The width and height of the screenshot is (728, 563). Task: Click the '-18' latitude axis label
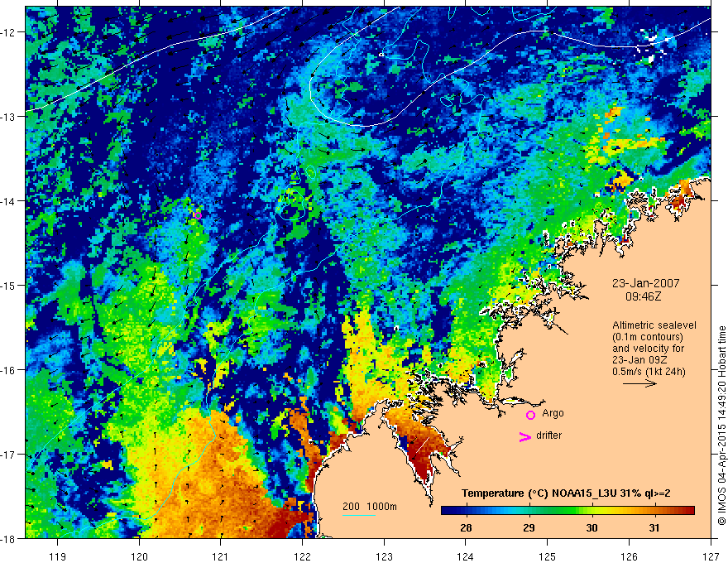pos(8,538)
